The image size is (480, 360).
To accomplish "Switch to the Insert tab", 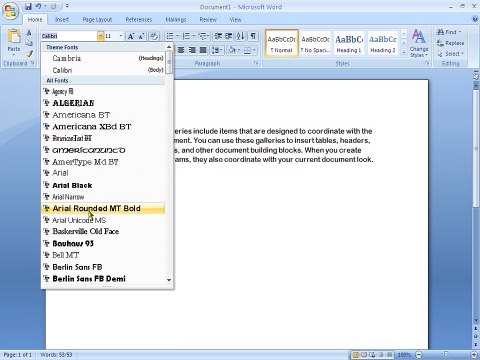I will pyautogui.click(x=62, y=20).
